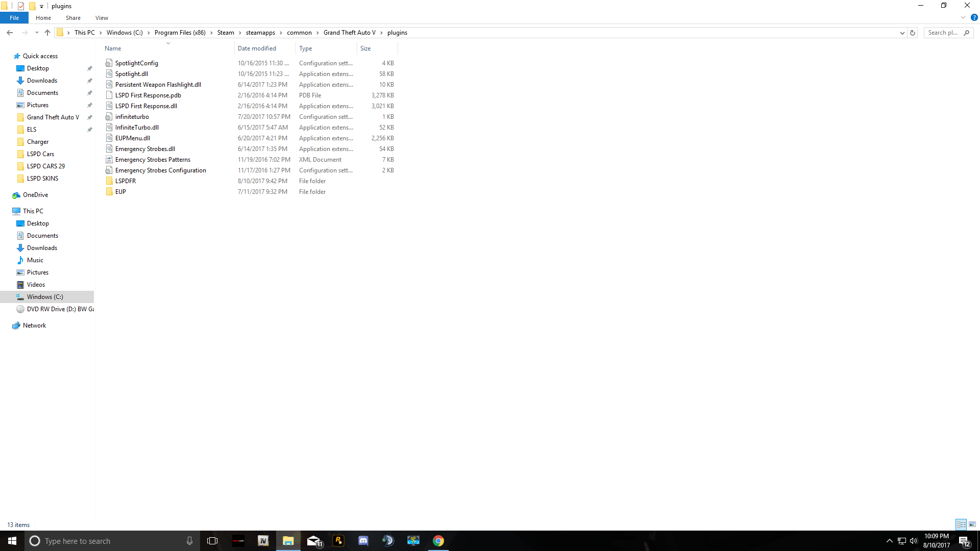Image resolution: width=980 pixels, height=551 pixels.
Task: Unpin Grand Theft Auto V from Quick access
Action: click(90, 117)
